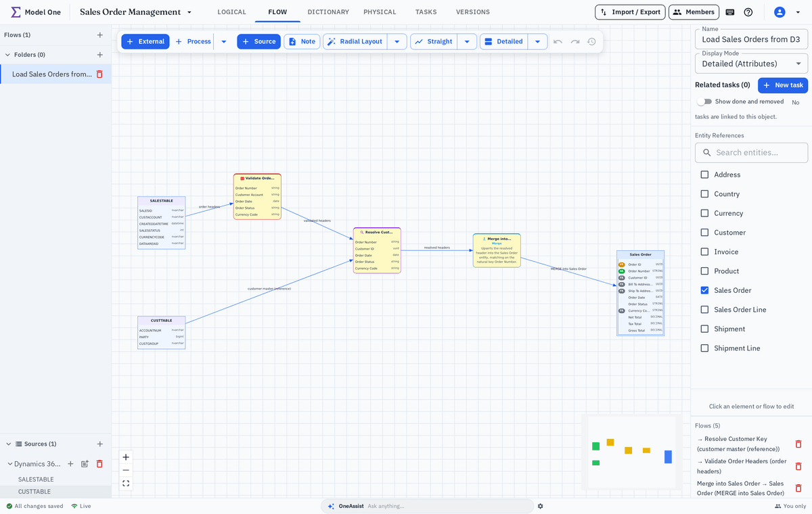Open the keyboard shortcuts icon

tap(730, 12)
